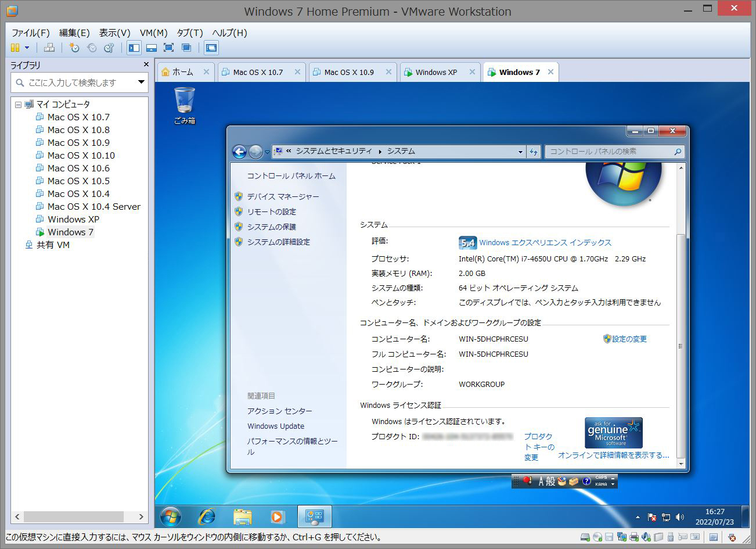Viewport: 756px width, 549px height.
Task: Open the タブ(T) menu
Action: [x=190, y=33]
